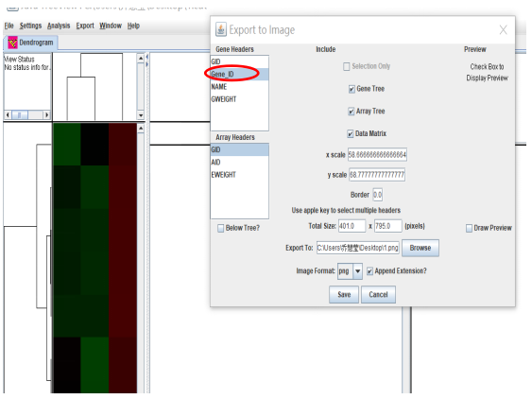Open the Export menu
Viewport: 532px width, 399px height.
[85, 26]
